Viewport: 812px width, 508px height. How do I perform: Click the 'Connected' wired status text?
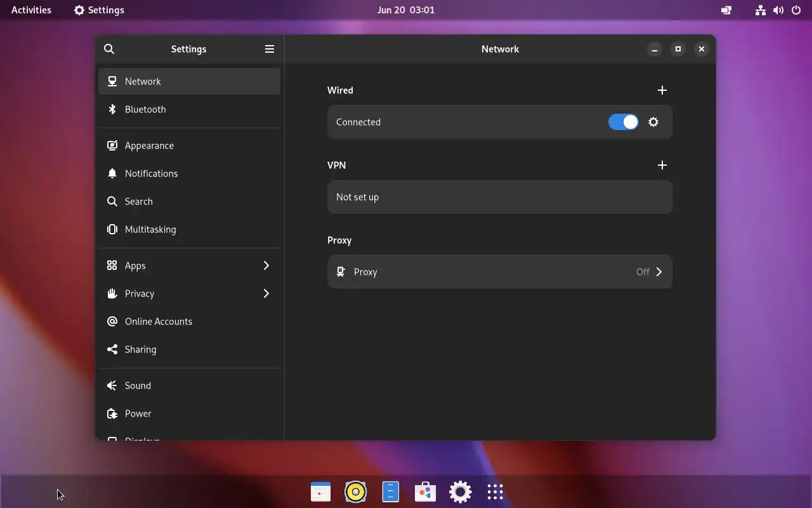tap(358, 122)
